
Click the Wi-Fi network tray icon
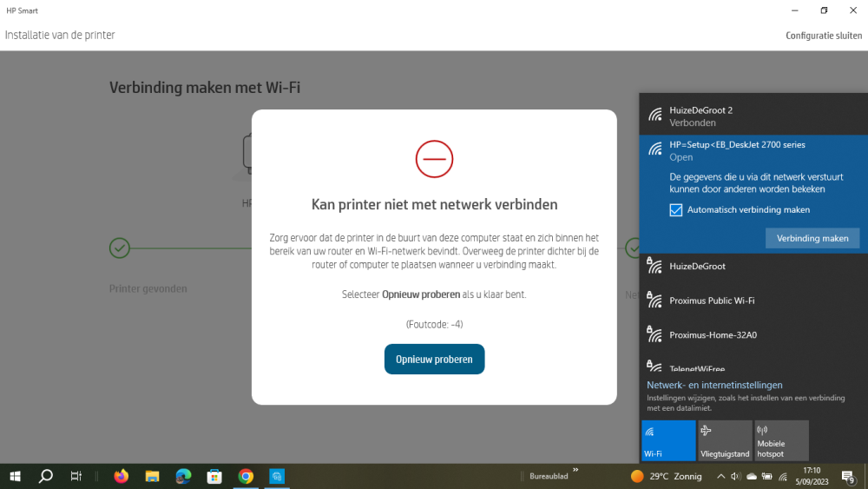783,476
